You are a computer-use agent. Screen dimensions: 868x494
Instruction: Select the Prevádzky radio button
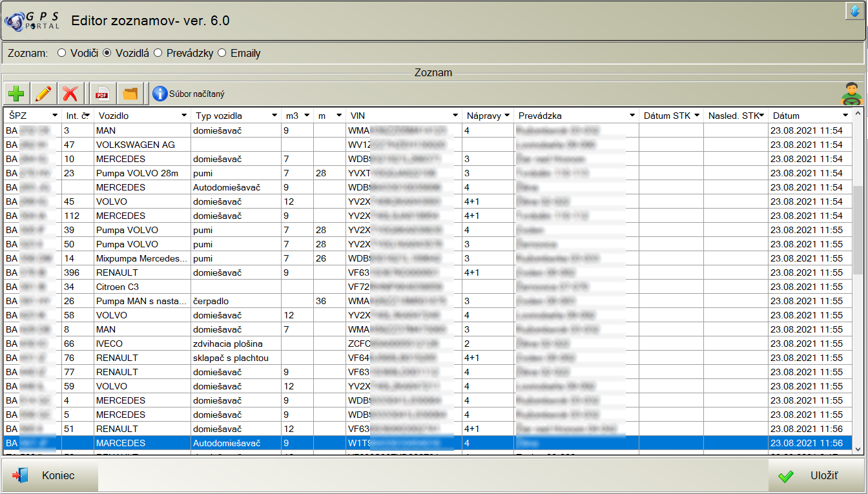[158, 53]
